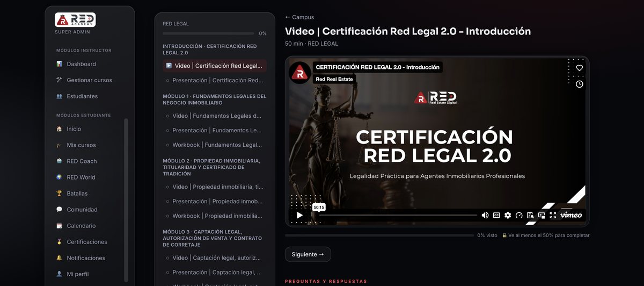Image resolution: width=644 pixels, height=286 pixels.
Task: Click the Batallas trophy icon
Action: click(x=59, y=194)
